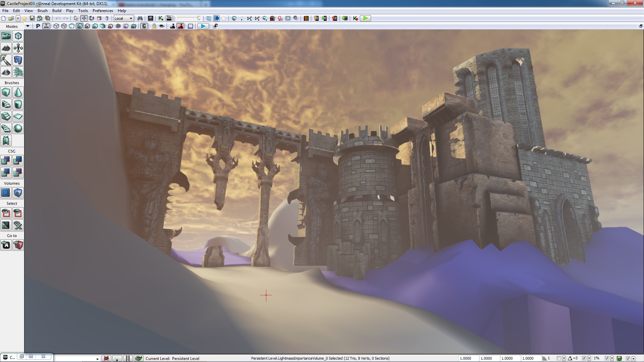Enable rotation grid snap checkbox
Image resolution: width=644 pixels, height=362 pixels.
pos(584,358)
